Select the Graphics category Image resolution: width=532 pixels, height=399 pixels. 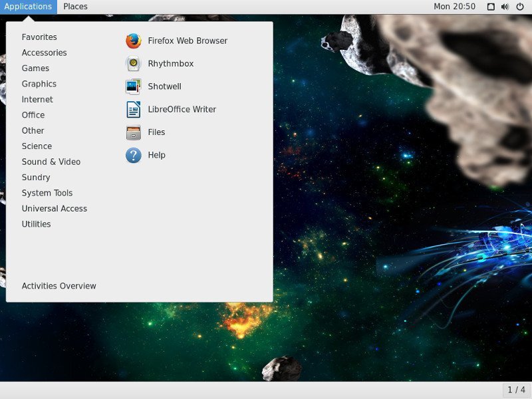[x=39, y=84]
